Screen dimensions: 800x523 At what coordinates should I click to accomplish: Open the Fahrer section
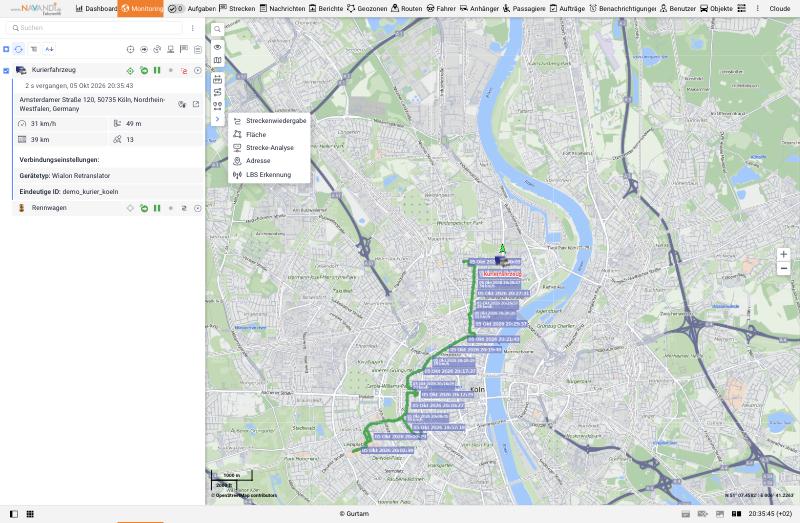point(441,9)
